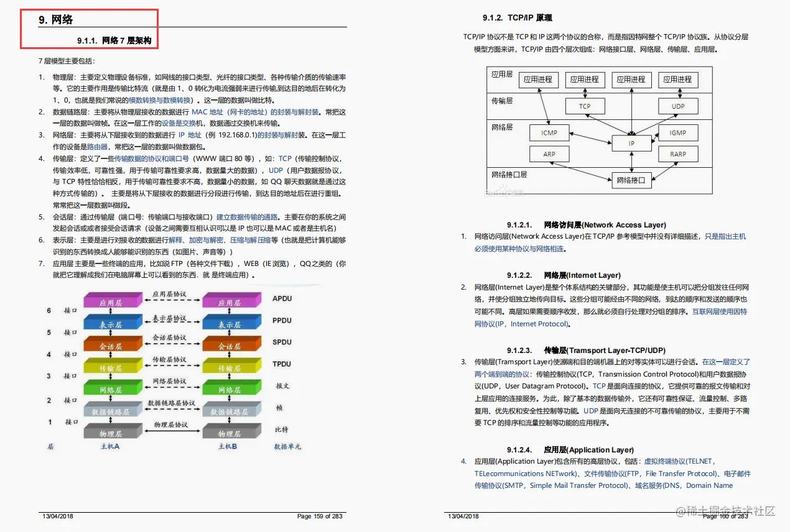Click heading '9.1.2.4. 应用层(Application Layer)'
The image size is (790, 532).
(570, 450)
